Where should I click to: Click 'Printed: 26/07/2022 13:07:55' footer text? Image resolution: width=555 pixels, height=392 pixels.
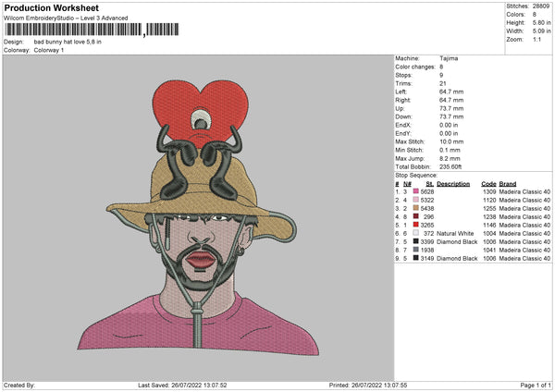(368, 385)
